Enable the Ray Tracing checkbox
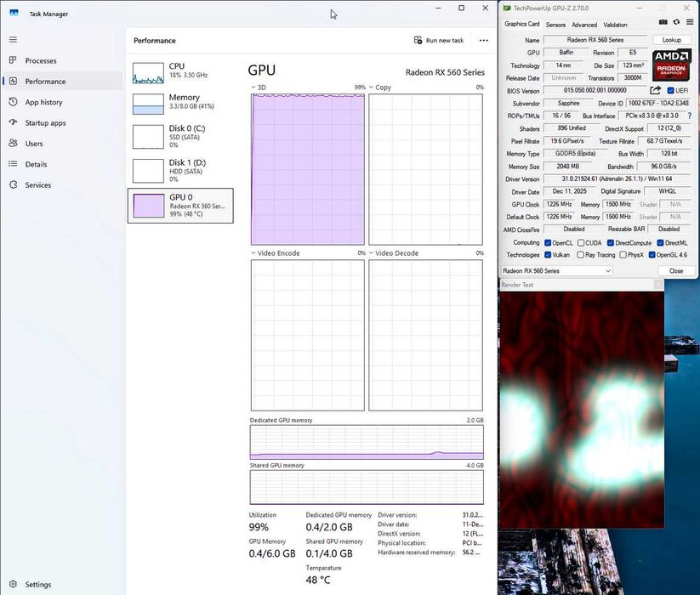Screen dimensions: 700x595 tap(580, 255)
